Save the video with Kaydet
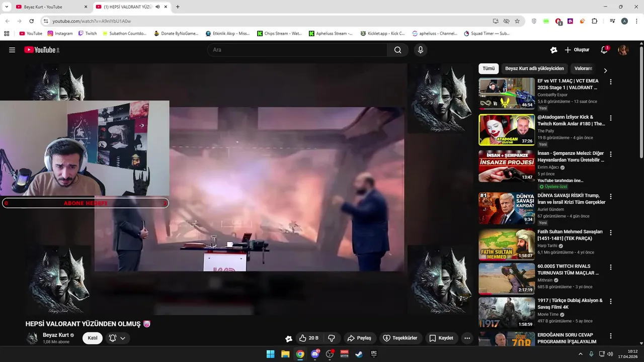Image resolution: width=644 pixels, height=362 pixels. click(x=441, y=338)
